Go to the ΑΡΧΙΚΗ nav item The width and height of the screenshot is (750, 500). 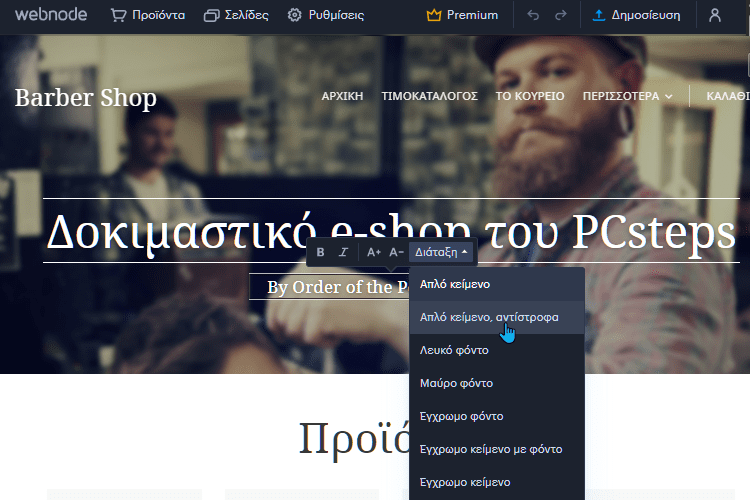(342, 96)
